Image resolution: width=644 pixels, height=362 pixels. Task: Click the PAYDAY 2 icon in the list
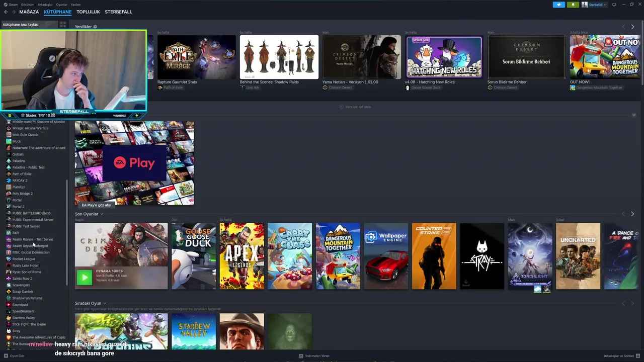click(9, 180)
